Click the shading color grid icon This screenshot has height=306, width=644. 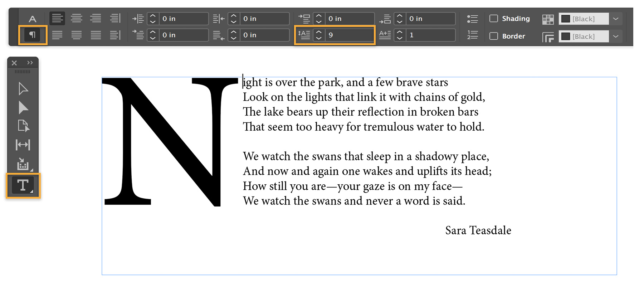(548, 19)
